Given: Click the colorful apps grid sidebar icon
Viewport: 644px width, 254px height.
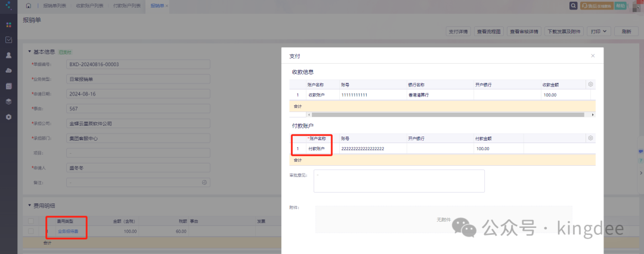Looking at the screenshot, I should [x=9, y=25].
